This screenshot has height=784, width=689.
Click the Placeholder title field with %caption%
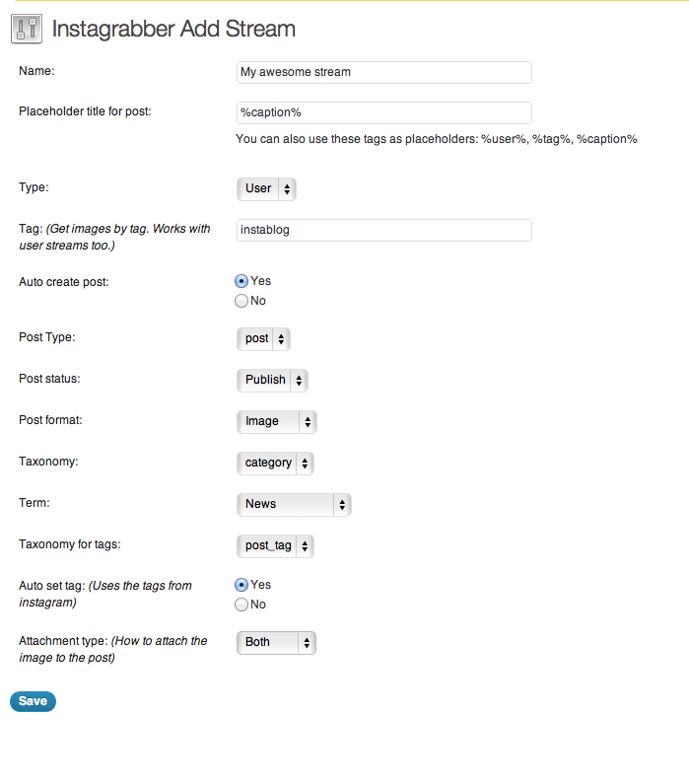384,113
